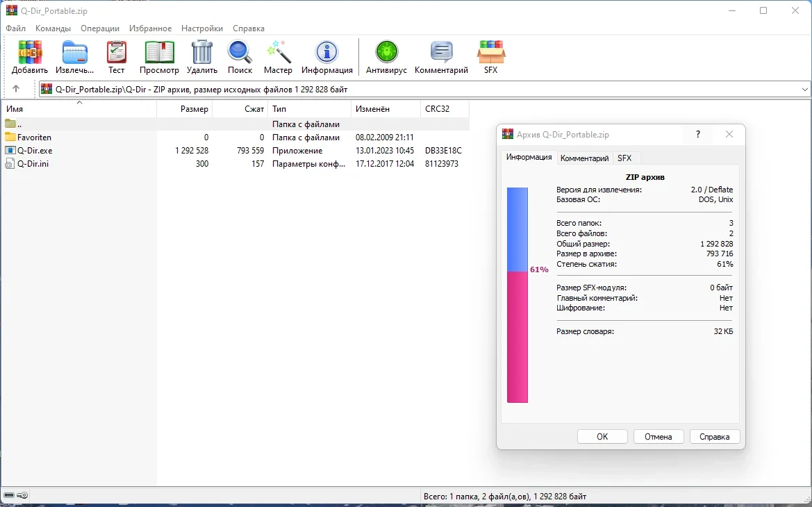812x507 pixels.
Task: Click the date 13.01.2023 10:45
Action: click(385, 151)
